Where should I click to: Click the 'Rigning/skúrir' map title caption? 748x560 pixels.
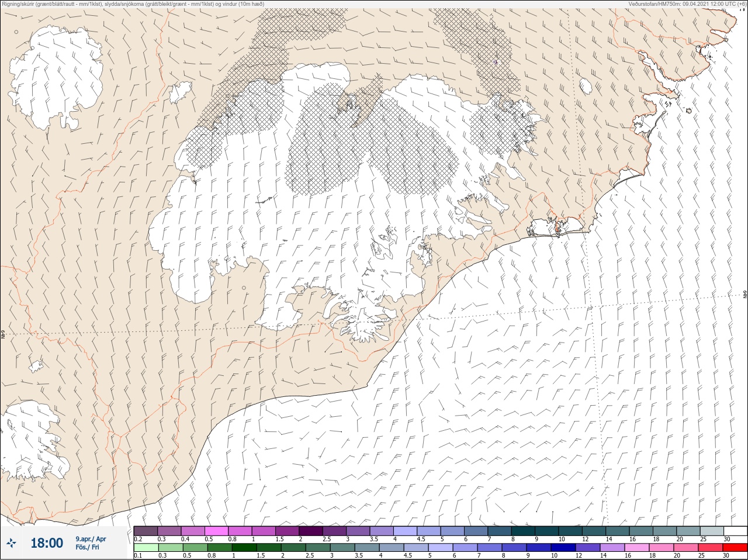pos(133,4)
